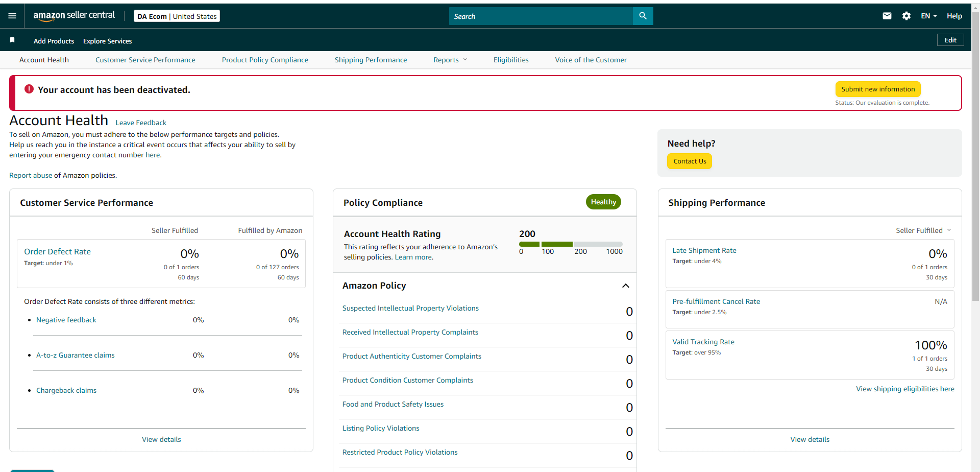This screenshot has width=980, height=472.
Task: Click the bookmark flag icon
Action: [x=12, y=40]
